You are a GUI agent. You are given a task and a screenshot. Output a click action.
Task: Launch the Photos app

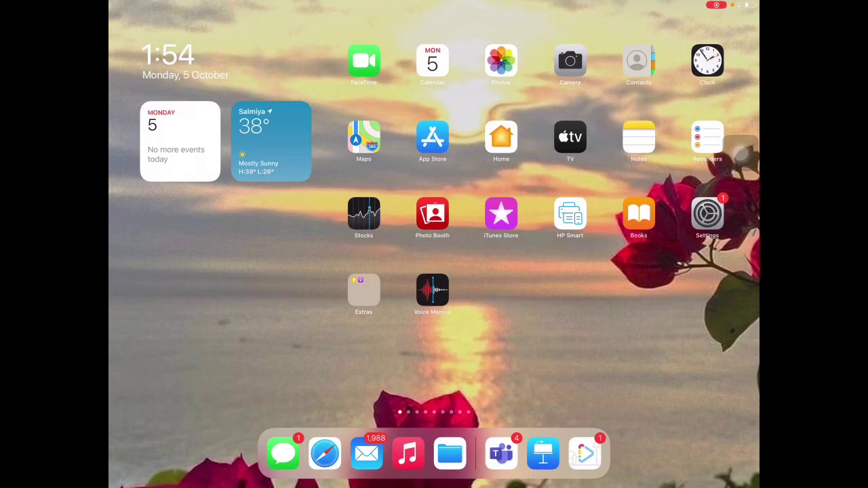[501, 61]
